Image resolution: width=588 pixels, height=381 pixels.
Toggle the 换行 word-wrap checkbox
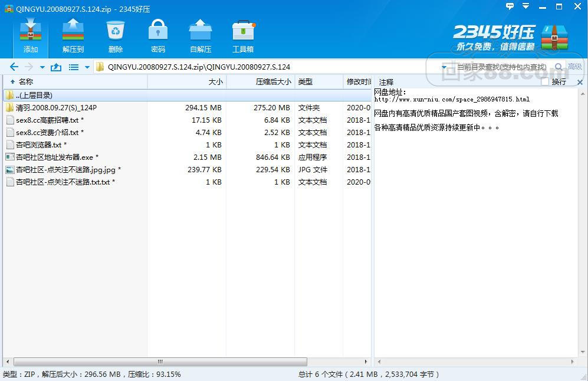coord(545,82)
